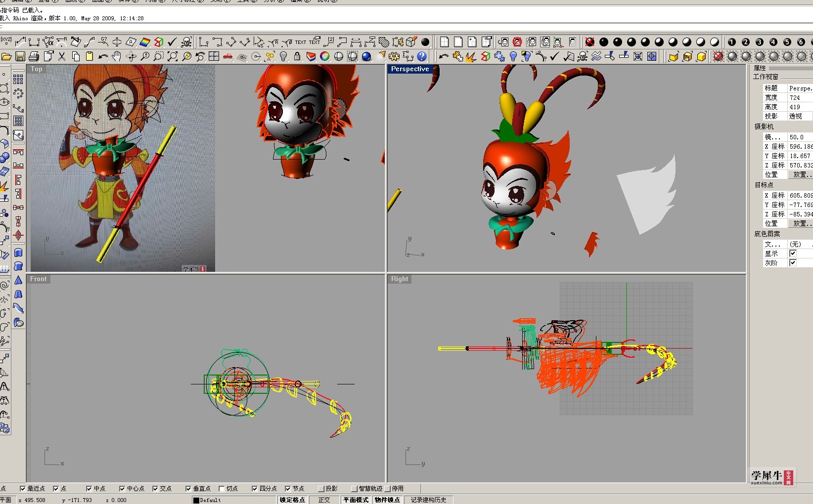The width and height of the screenshot is (813, 504).
Task: Click the Save floppy disk icon
Action: click(x=20, y=56)
